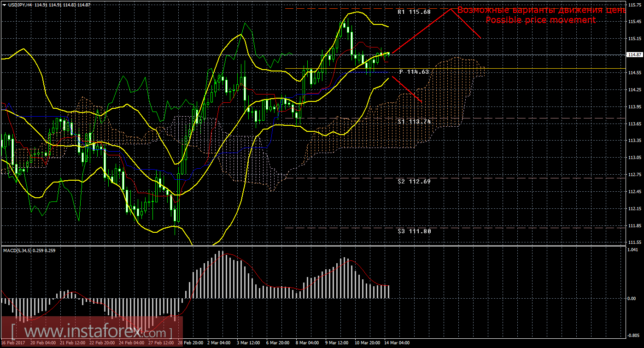
Task: Click the 115.45 value on price scale
Action: click(635, 22)
